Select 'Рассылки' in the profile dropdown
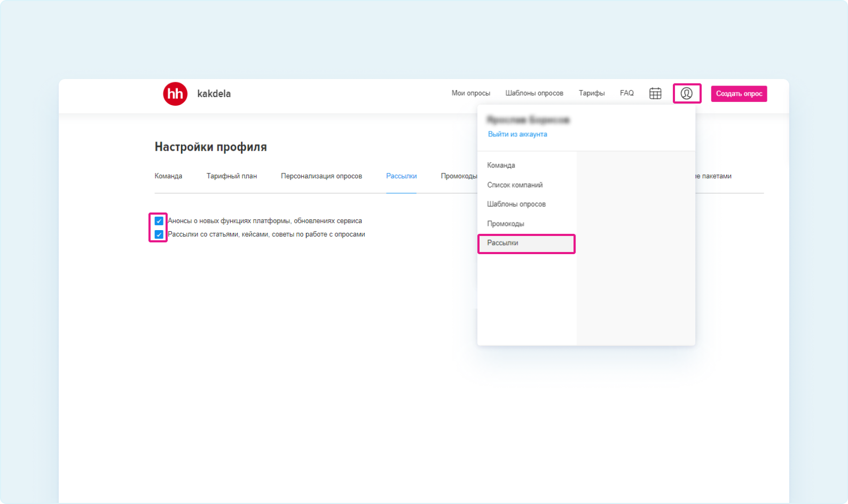The width and height of the screenshot is (848, 504). click(527, 243)
